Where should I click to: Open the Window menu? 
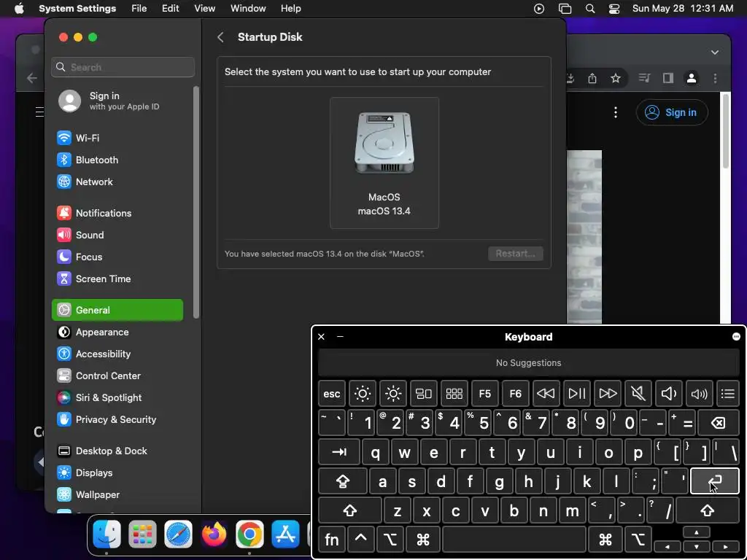click(248, 9)
